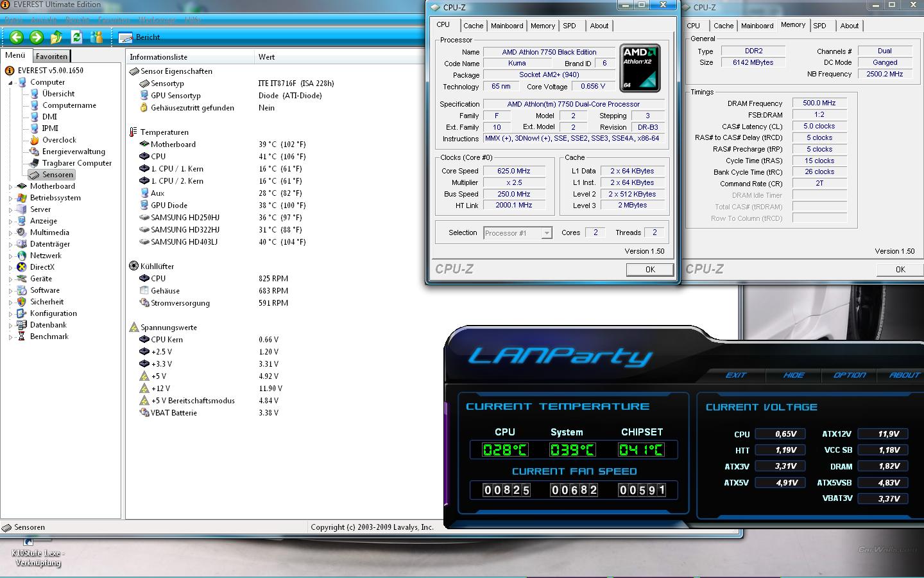Click OPTION in the LANParty panel
Screen dimensions: 924x578
850,375
